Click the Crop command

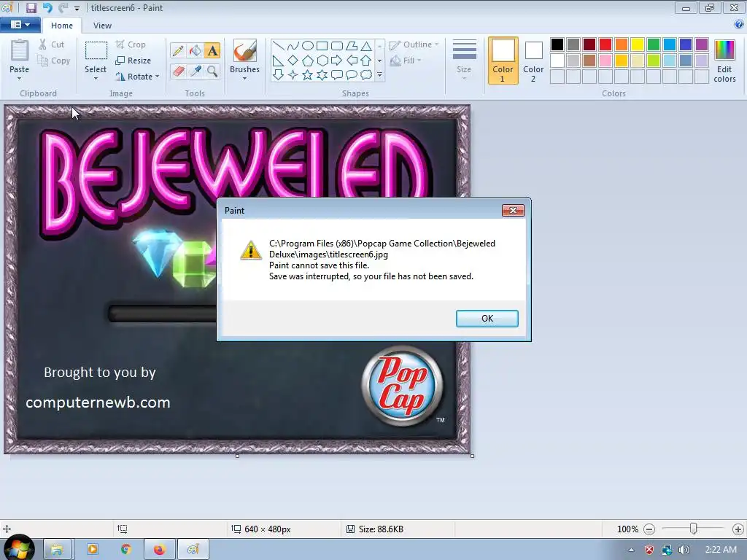131,44
